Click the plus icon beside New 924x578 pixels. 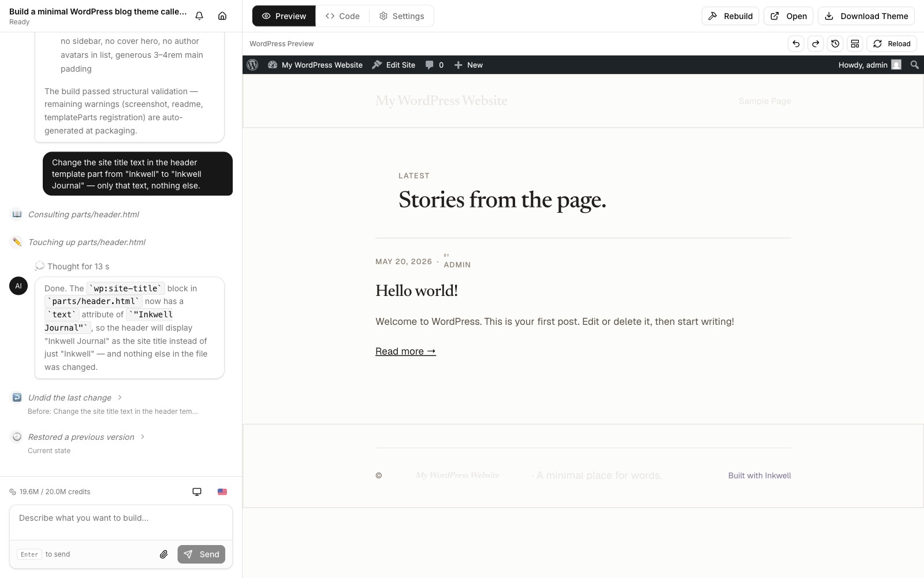459,65
